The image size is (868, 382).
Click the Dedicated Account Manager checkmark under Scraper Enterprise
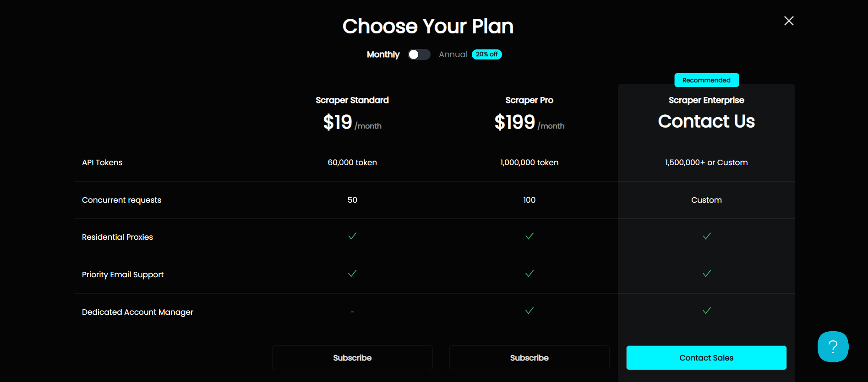click(706, 311)
